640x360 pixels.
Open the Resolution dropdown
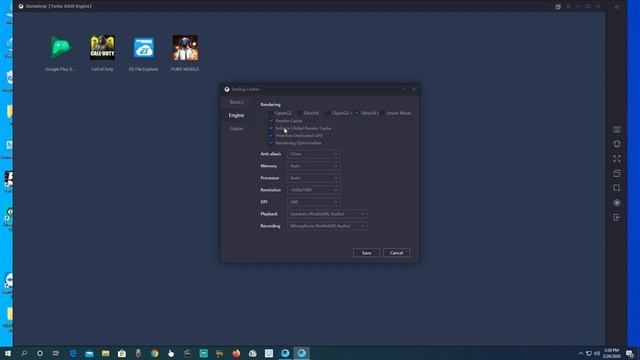[x=313, y=190]
